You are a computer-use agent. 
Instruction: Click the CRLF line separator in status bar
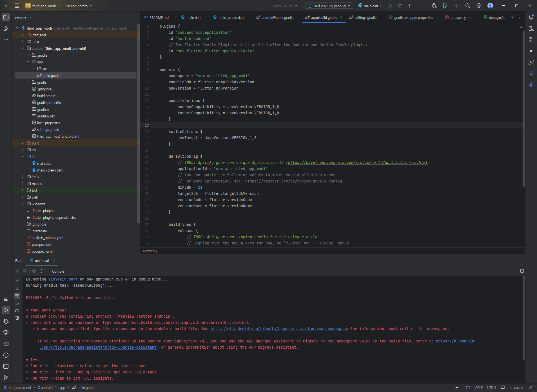[479, 387]
